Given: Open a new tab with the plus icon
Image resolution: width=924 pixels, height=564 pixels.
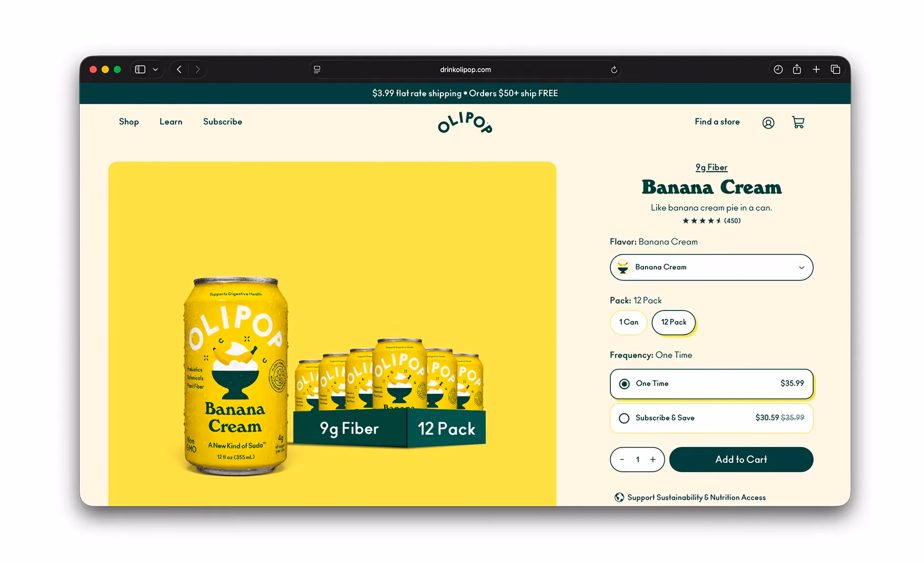Looking at the screenshot, I should click(x=816, y=69).
